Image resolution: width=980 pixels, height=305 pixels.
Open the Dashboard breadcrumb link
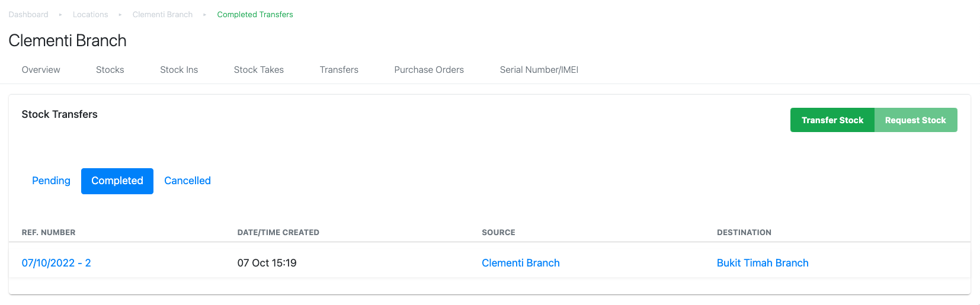(x=28, y=14)
